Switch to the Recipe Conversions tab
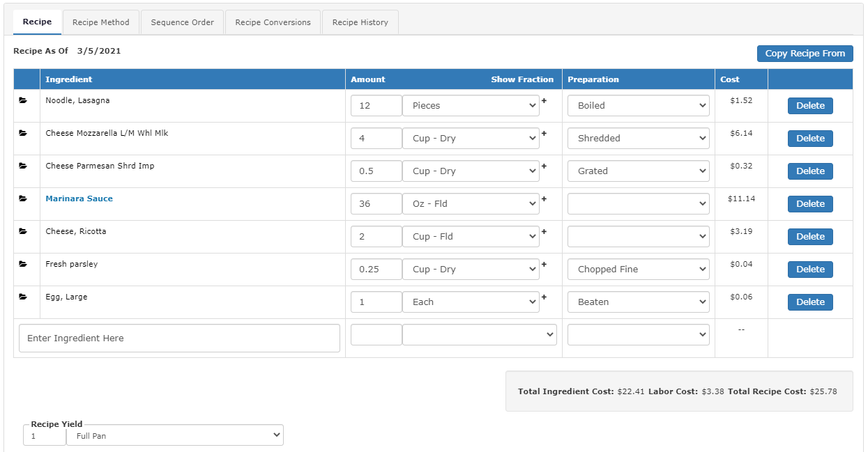This screenshot has width=868, height=452. coord(273,22)
